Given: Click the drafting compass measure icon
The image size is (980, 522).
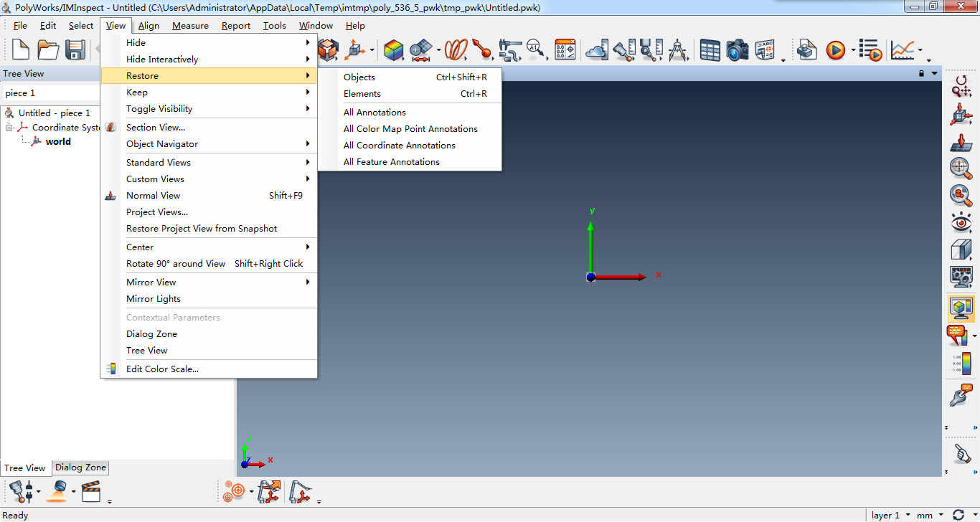Looking at the screenshot, I should point(678,49).
